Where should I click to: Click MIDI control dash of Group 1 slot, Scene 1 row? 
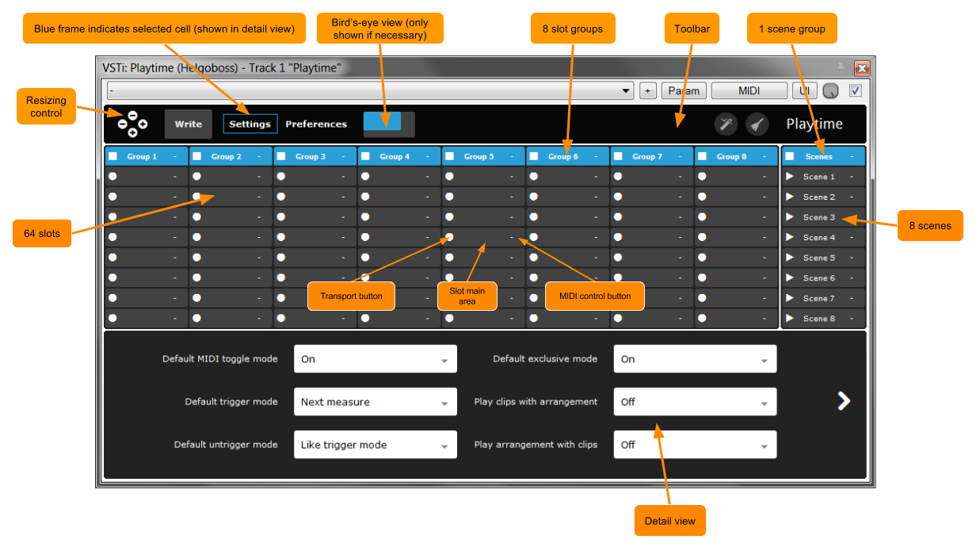(x=174, y=177)
